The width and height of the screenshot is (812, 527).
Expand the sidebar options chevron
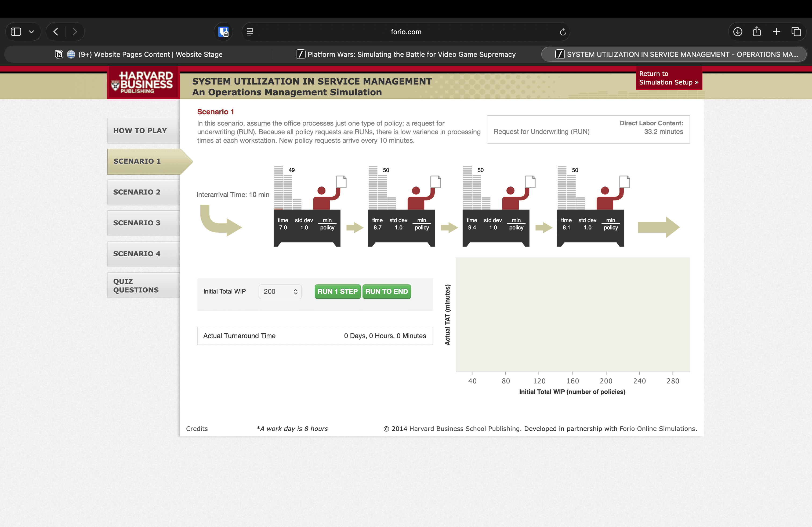[31, 32]
